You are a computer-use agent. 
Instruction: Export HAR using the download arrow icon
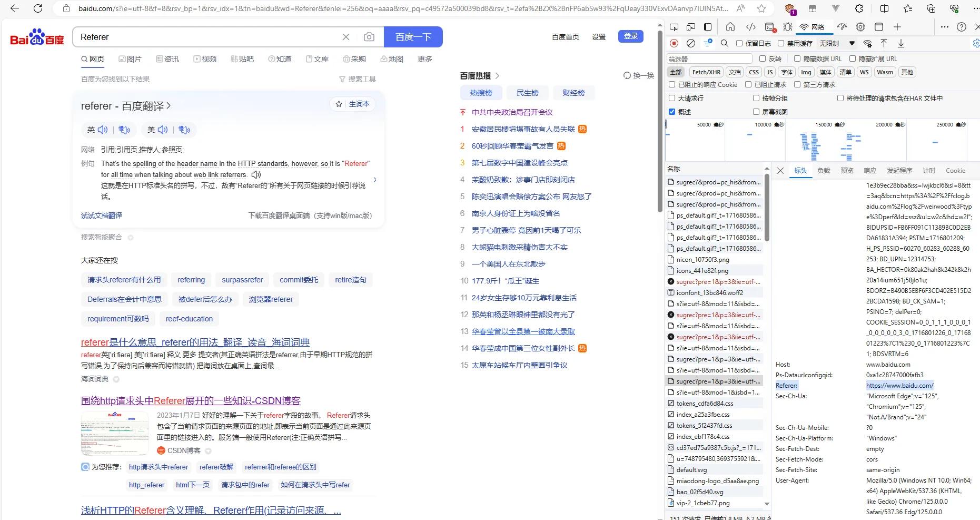pyautogui.click(x=900, y=43)
